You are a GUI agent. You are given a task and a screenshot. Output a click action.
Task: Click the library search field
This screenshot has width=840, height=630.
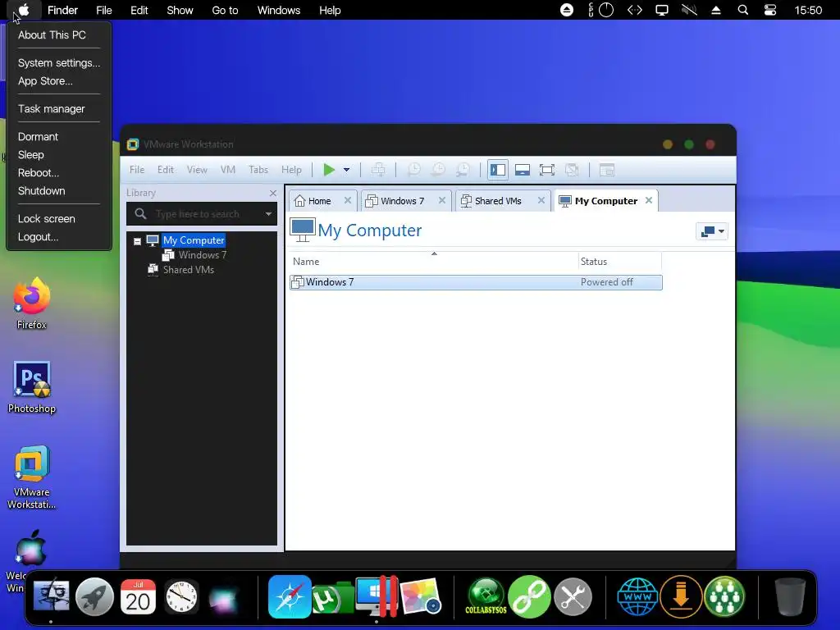(202, 214)
